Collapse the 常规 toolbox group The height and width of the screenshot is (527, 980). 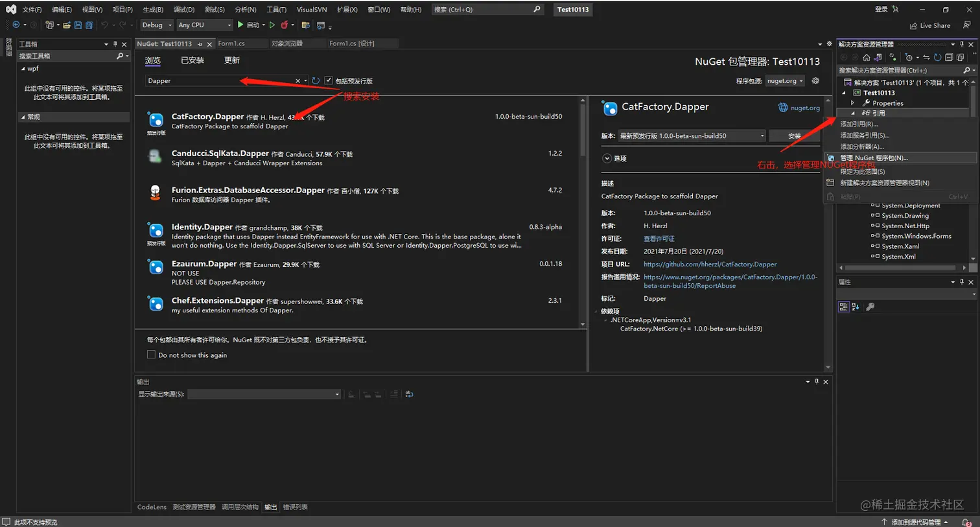(23, 117)
